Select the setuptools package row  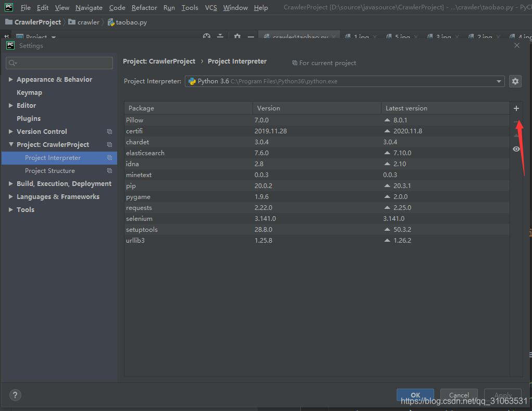tap(316, 229)
